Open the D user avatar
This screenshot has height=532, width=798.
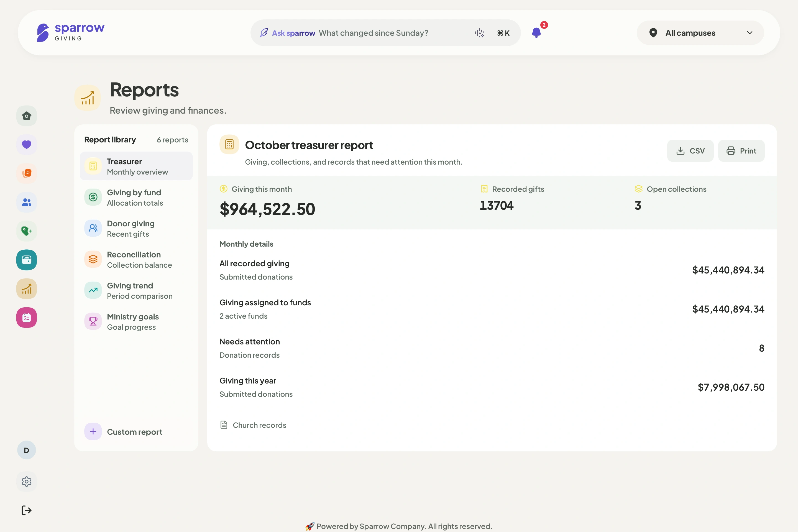coord(27,450)
